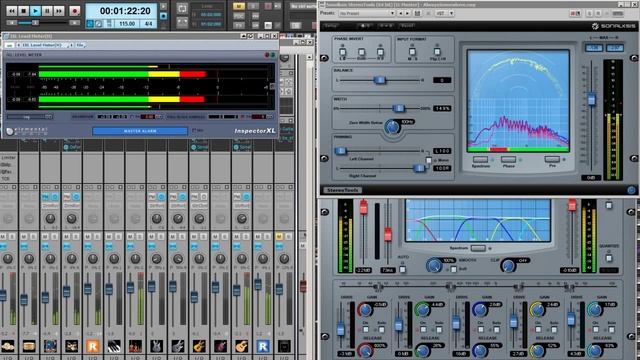
Task: Toggle the Quantize checkbox in multiband compressor
Action: point(609,258)
